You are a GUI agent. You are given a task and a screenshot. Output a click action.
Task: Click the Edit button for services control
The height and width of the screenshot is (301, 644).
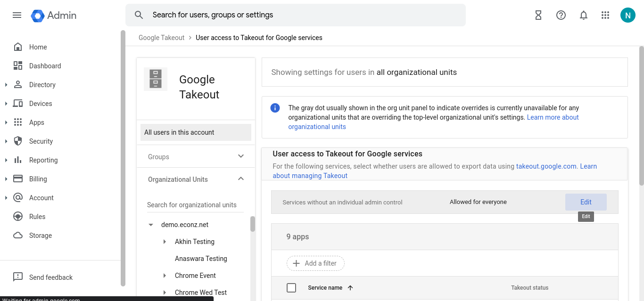pyautogui.click(x=586, y=202)
